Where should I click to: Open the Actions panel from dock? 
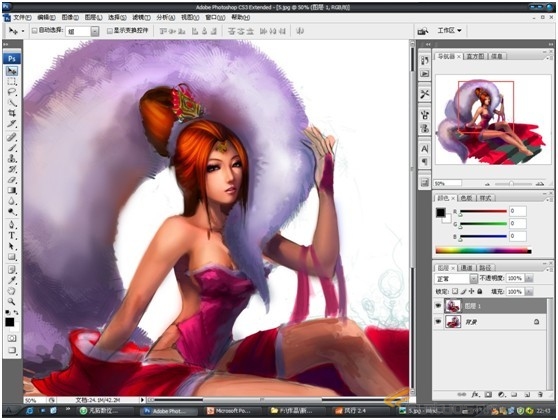click(x=425, y=74)
